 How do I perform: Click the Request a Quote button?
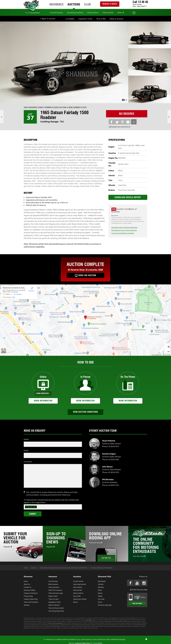[x=110, y=4]
